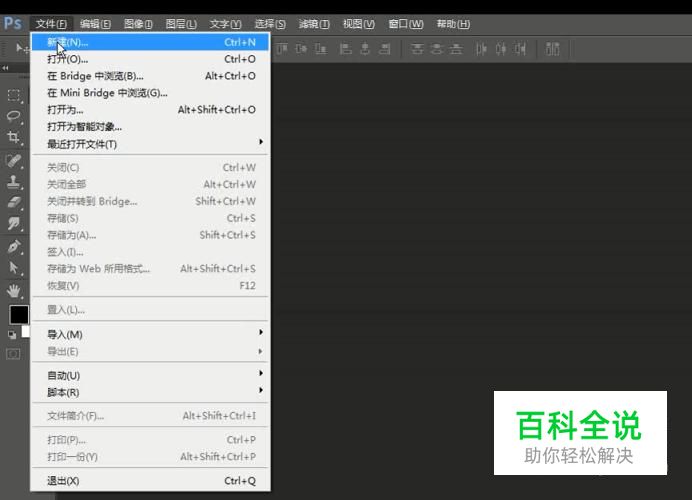692x500 pixels.
Task: Activate the Pen tool
Action: point(14,246)
